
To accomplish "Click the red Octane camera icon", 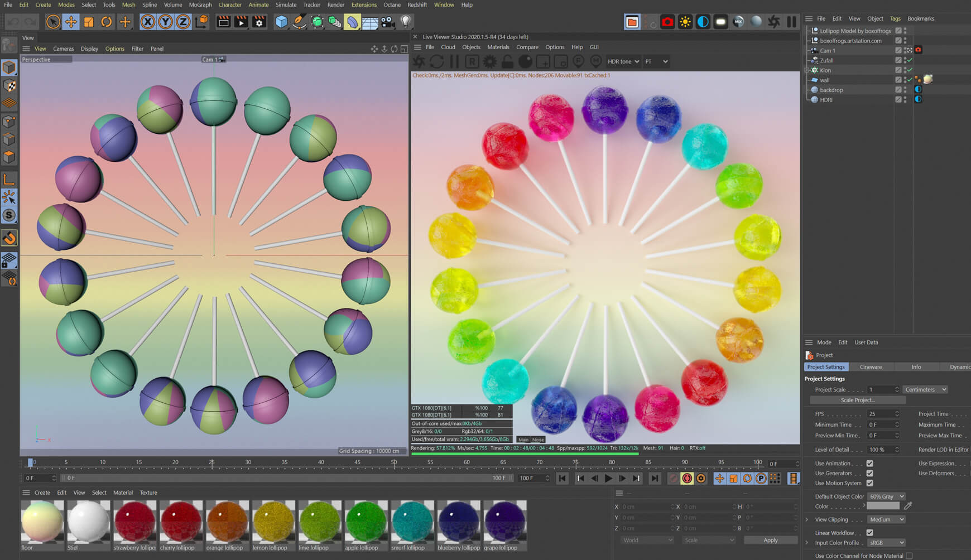I will (x=667, y=22).
